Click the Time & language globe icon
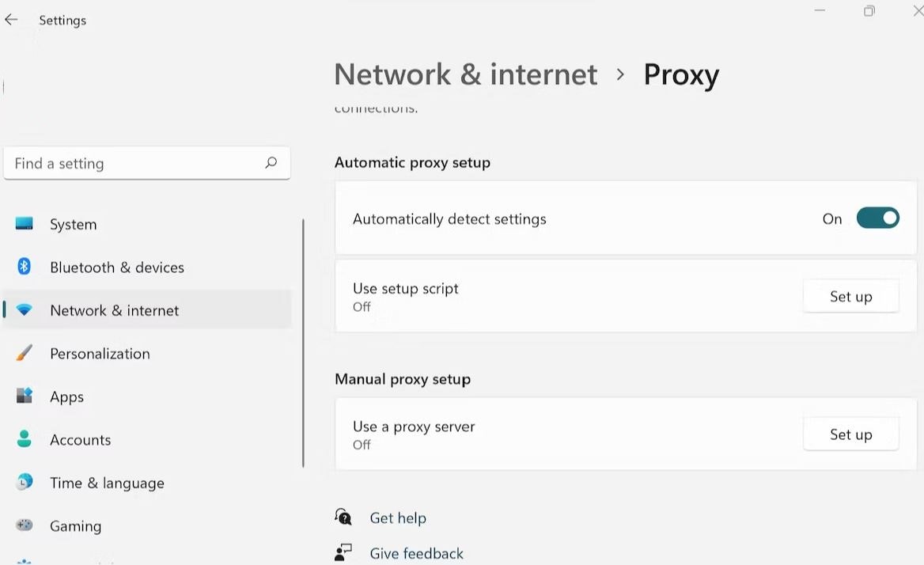Image resolution: width=924 pixels, height=565 pixels. (25, 482)
